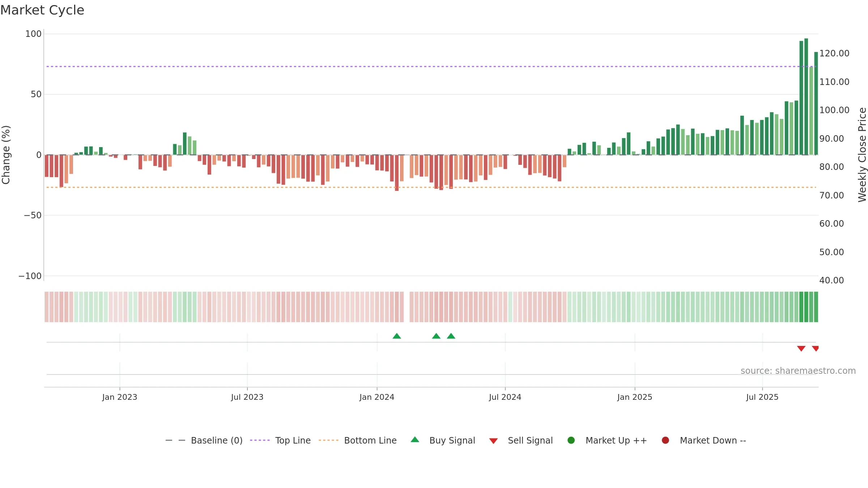Click the −100 tick on the left axis
The width and height of the screenshot is (868, 488).
tap(30, 276)
